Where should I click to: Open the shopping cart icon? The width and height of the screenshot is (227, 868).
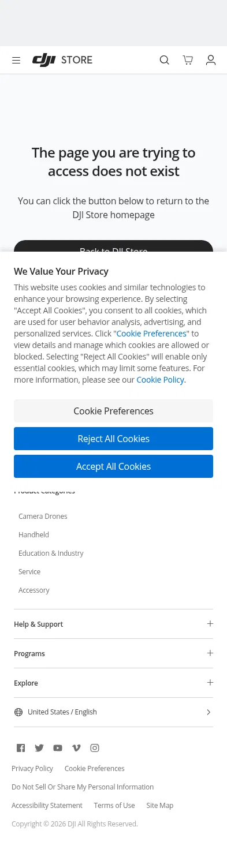coord(188,60)
